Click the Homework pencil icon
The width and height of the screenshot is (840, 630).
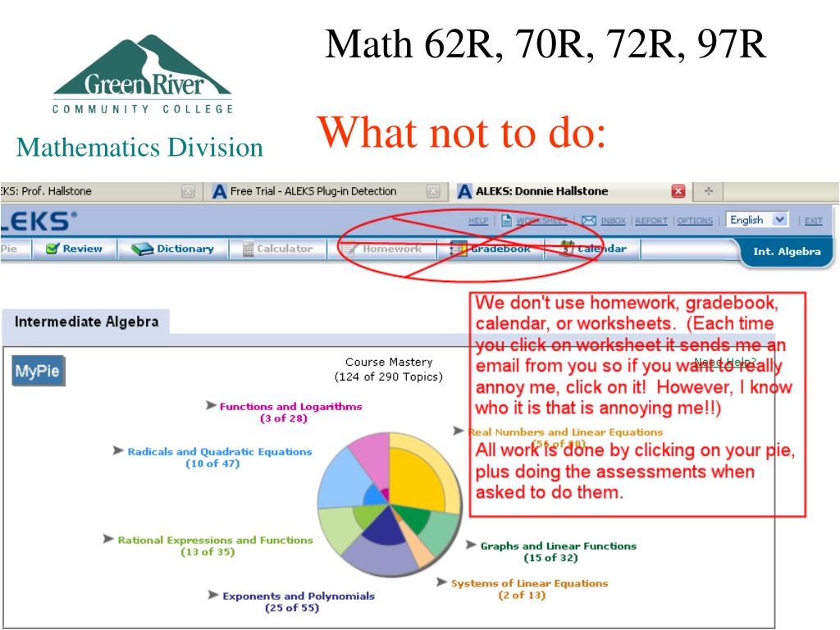click(x=349, y=249)
